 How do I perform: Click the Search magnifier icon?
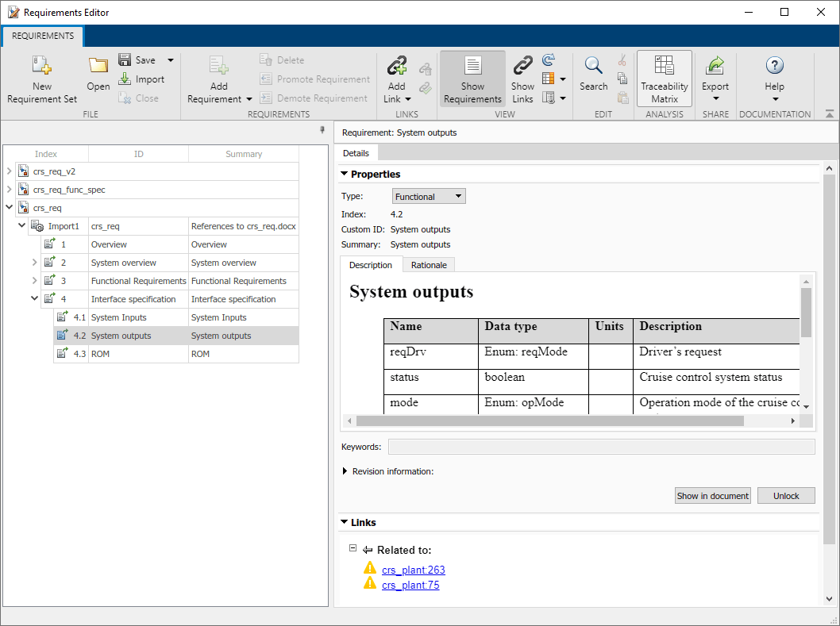(x=593, y=66)
